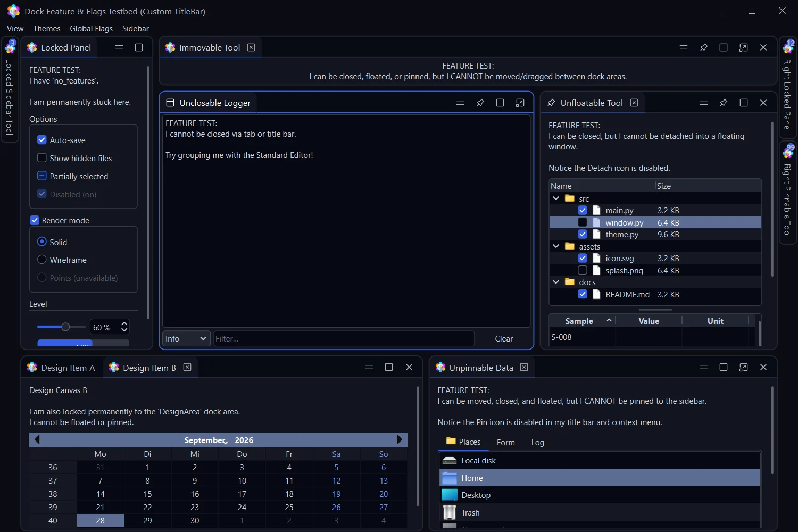Close the Unpinnable Data tab
Viewport: 798px width, 532px height.
point(524,367)
